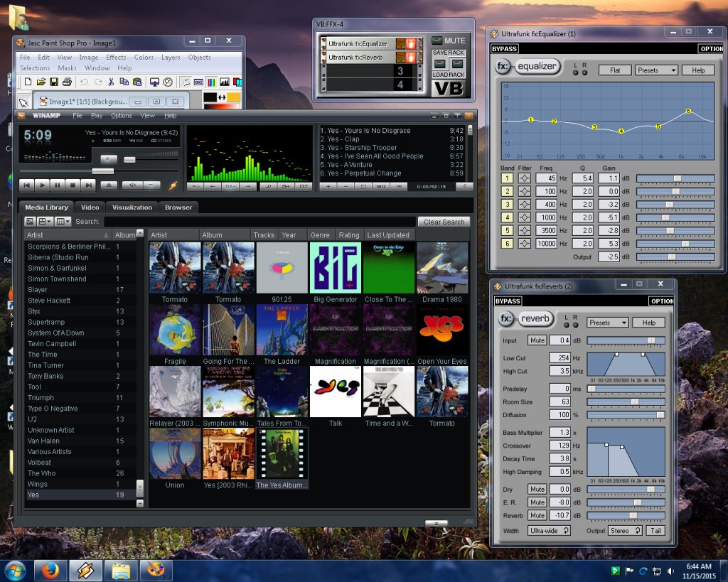Click Winamp previous track button

27,185
